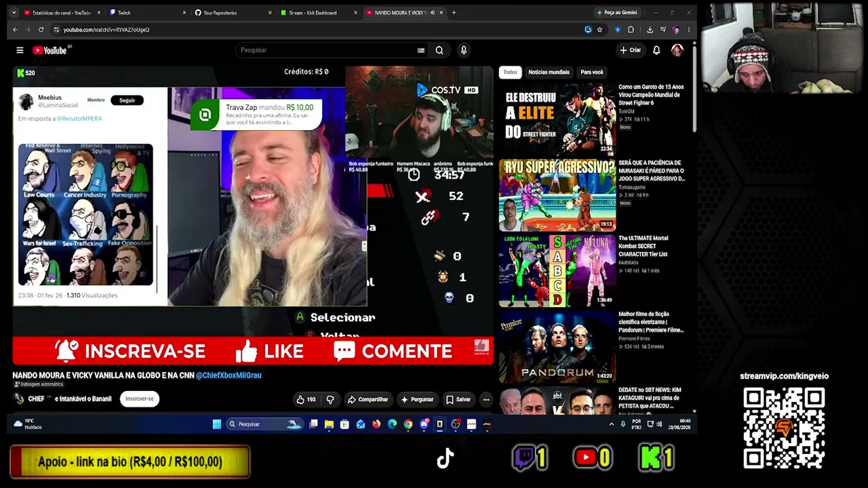This screenshot has height=488, width=868.
Task: Open more actions ellipsis under video
Action: point(486,399)
